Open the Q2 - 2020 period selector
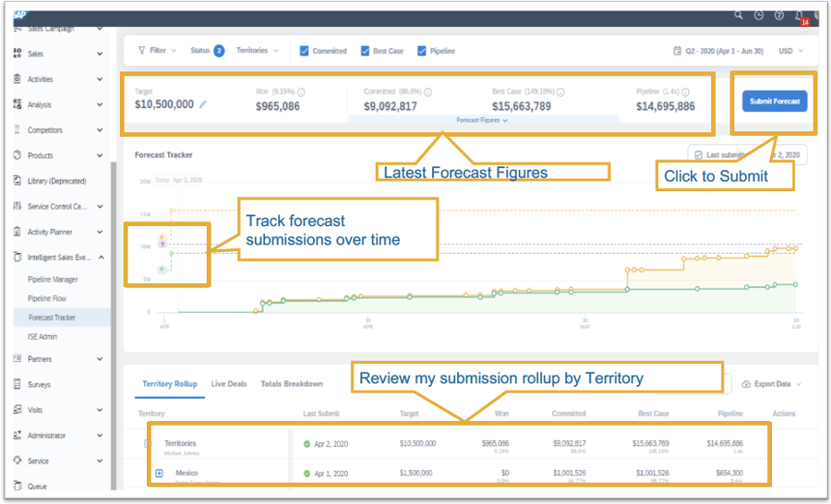831x504 pixels. 718,51
